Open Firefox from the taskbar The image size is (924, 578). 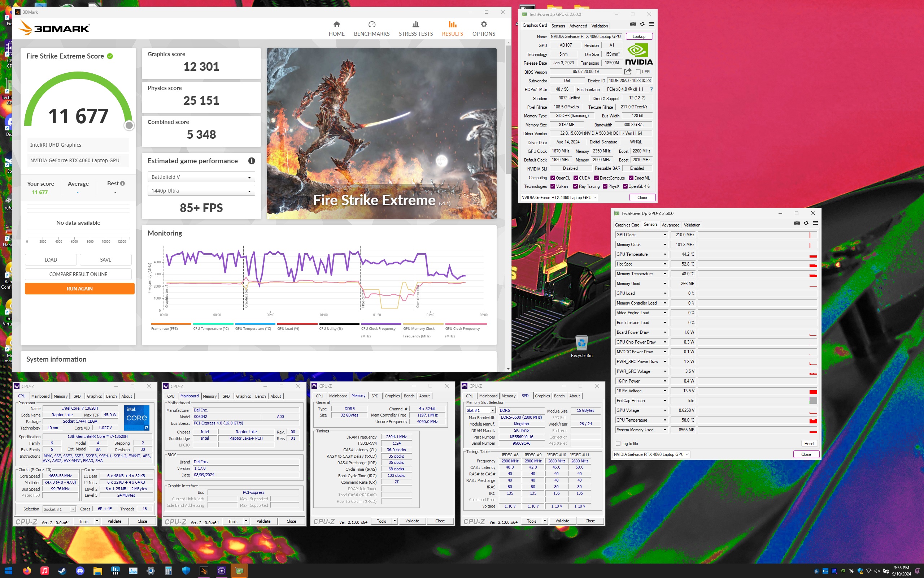[x=27, y=571]
